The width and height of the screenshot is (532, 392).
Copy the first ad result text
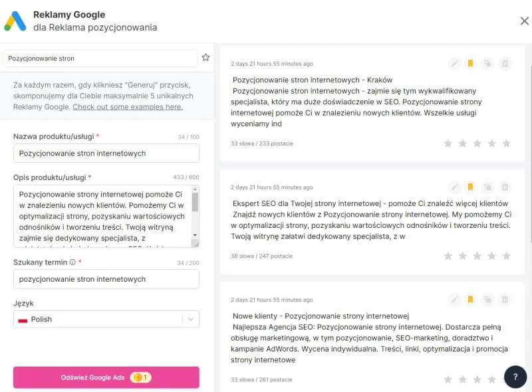click(x=488, y=64)
